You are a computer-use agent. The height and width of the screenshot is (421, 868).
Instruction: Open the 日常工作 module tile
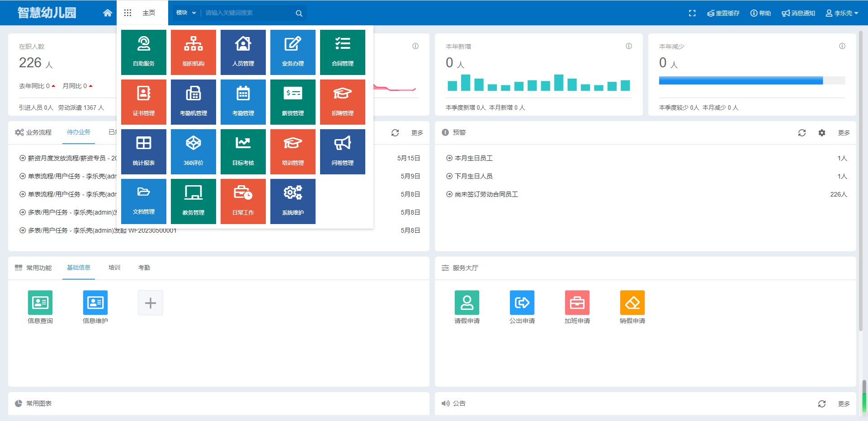tap(243, 201)
